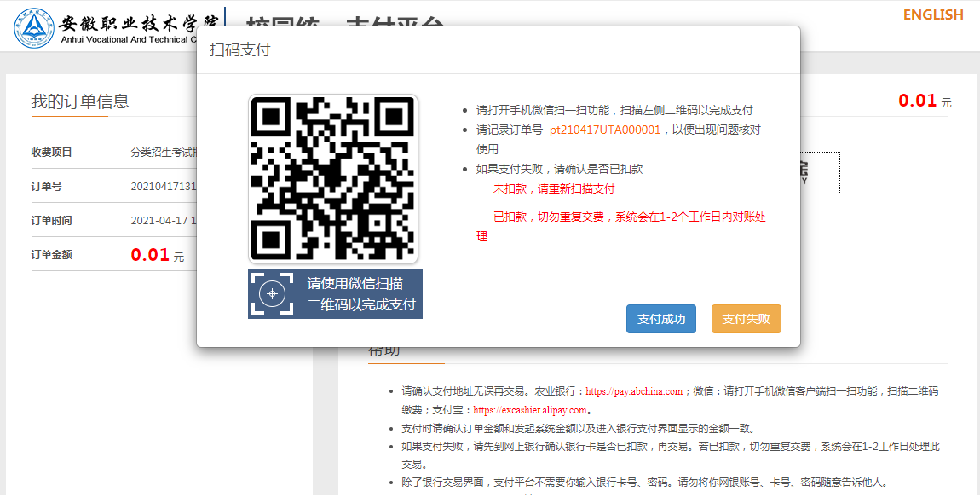This screenshot has width=980, height=503.
Task: Click order number pt210417UTA000001 text
Action: [604, 130]
